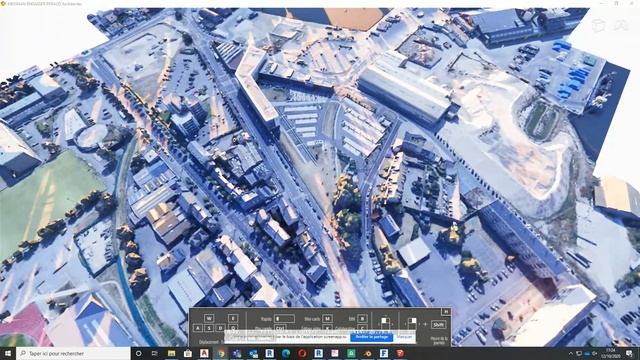640x360 pixels.
Task: Open the Windows Start menu
Action: click(7, 353)
